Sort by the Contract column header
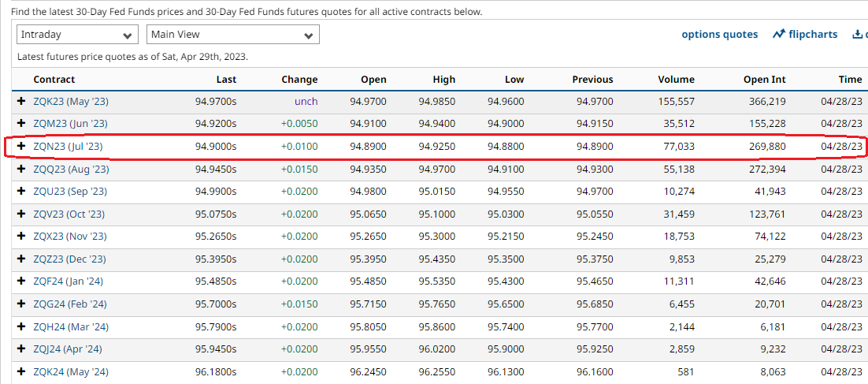The height and width of the screenshot is (384, 868). [x=54, y=80]
